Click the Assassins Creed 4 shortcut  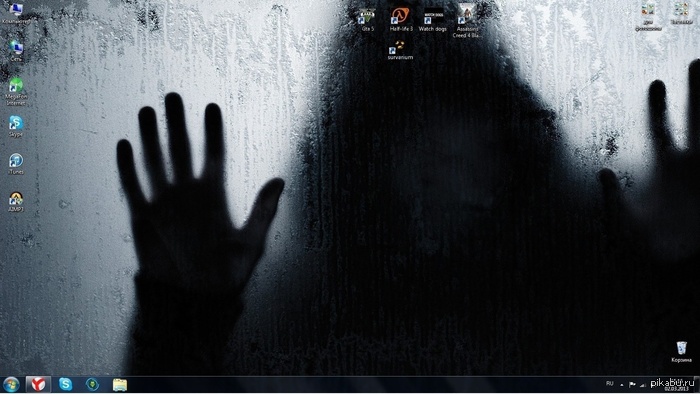pyautogui.click(x=467, y=21)
